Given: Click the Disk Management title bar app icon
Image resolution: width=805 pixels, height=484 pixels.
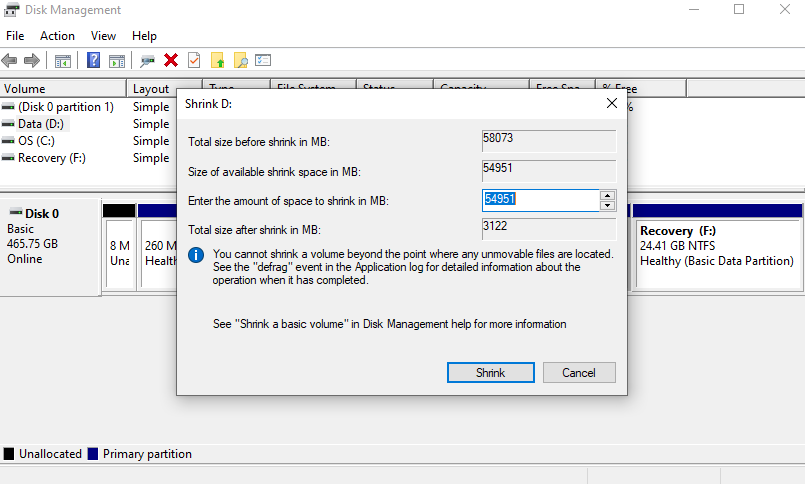Looking at the screenshot, I should click(x=11, y=10).
